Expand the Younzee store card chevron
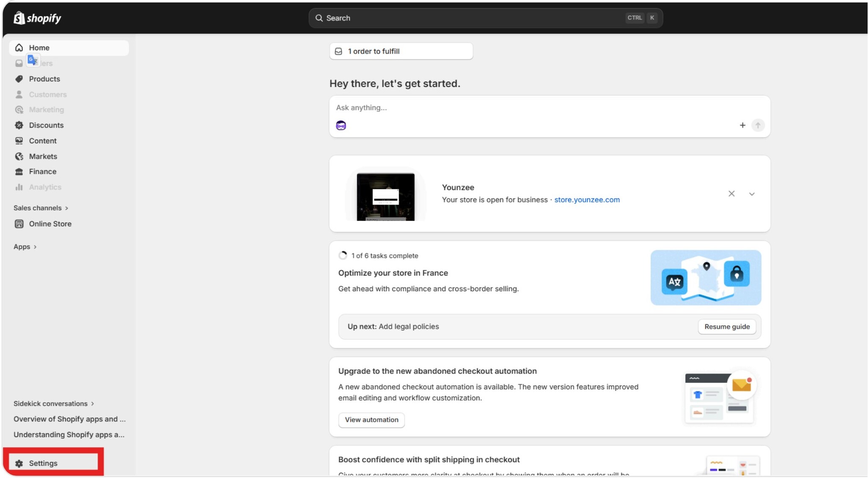868x478 pixels. click(x=752, y=194)
